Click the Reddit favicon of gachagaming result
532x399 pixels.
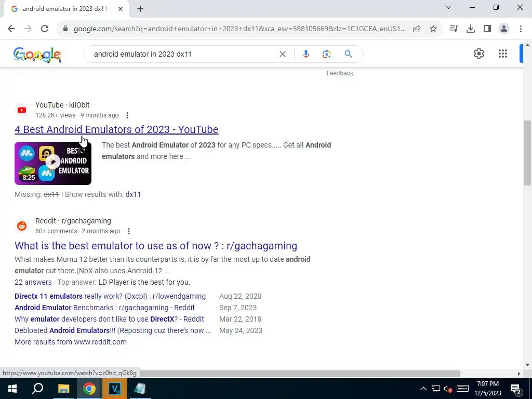[x=22, y=226]
